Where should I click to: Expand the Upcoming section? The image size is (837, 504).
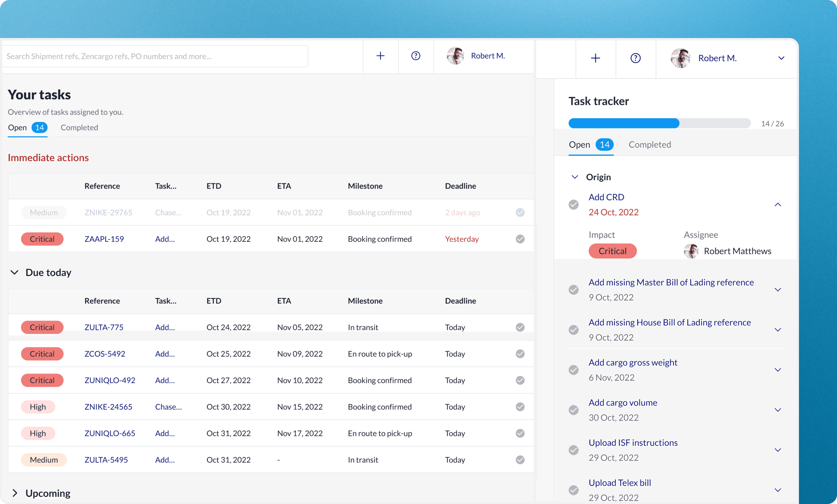point(14,493)
